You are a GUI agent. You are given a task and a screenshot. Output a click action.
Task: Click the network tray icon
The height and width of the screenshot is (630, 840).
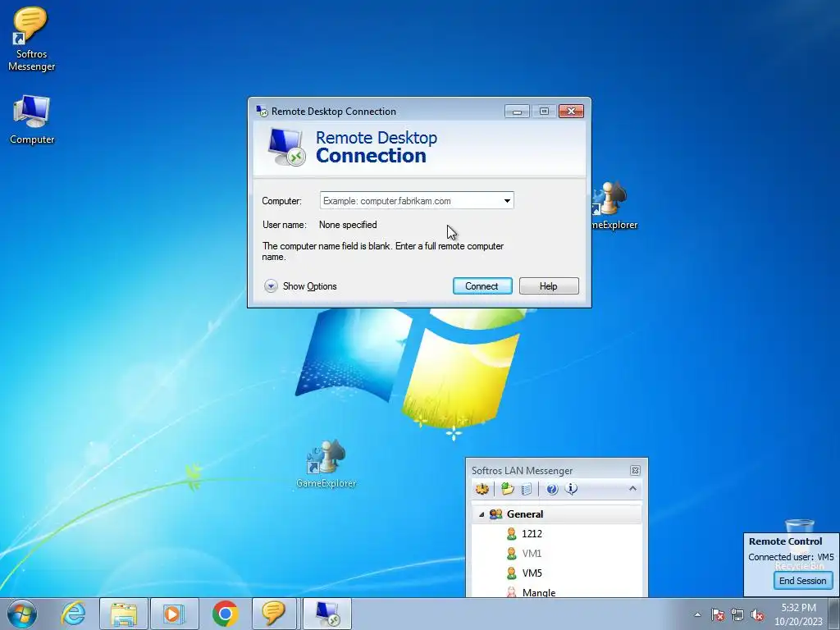coord(737,614)
